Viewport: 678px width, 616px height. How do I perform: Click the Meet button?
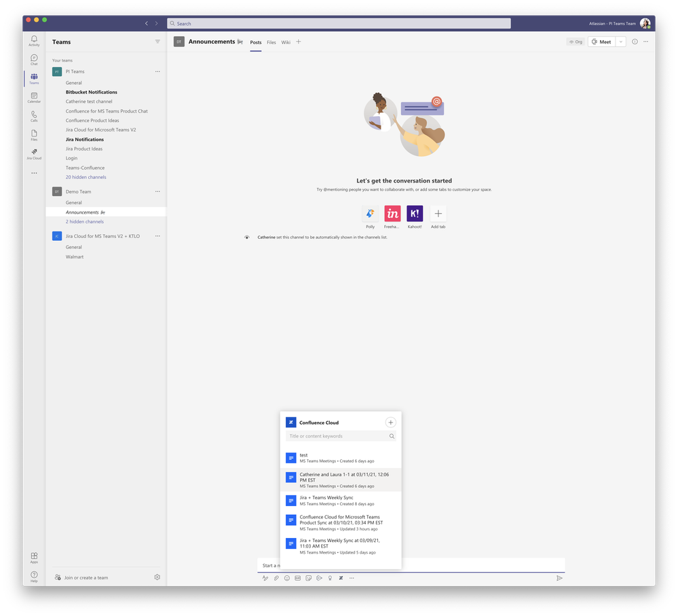601,41
